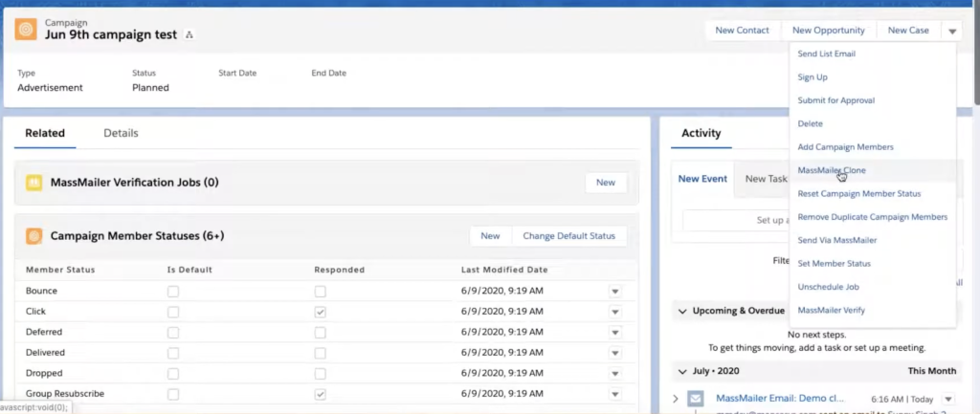
Task: Toggle Responded checkbox for Dropped
Action: pyautogui.click(x=320, y=374)
